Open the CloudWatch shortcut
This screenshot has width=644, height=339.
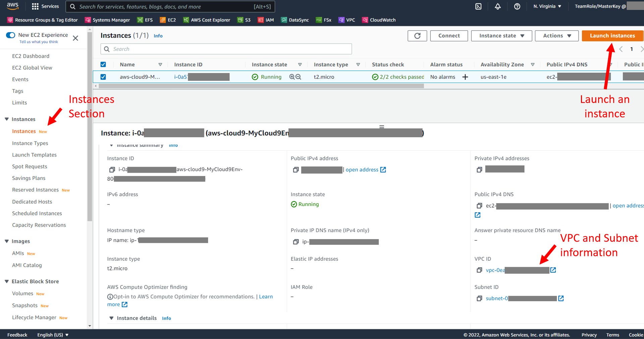tap(379, 20)
